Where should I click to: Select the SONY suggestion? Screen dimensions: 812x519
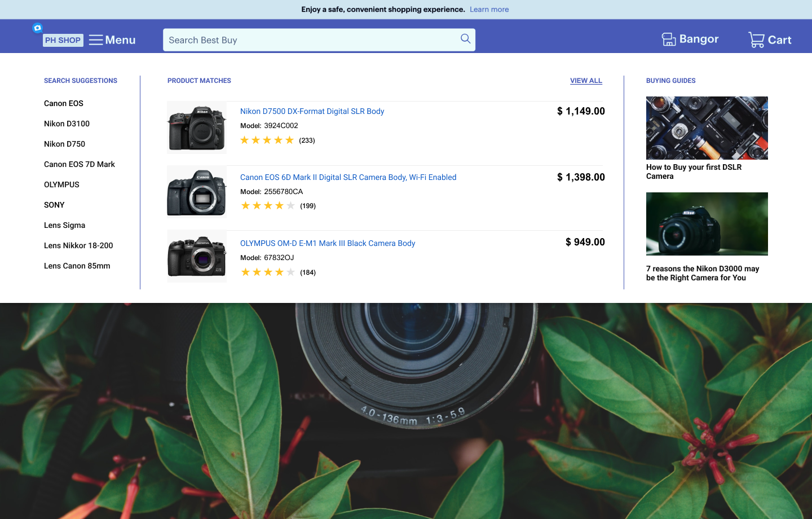point(54,205)
